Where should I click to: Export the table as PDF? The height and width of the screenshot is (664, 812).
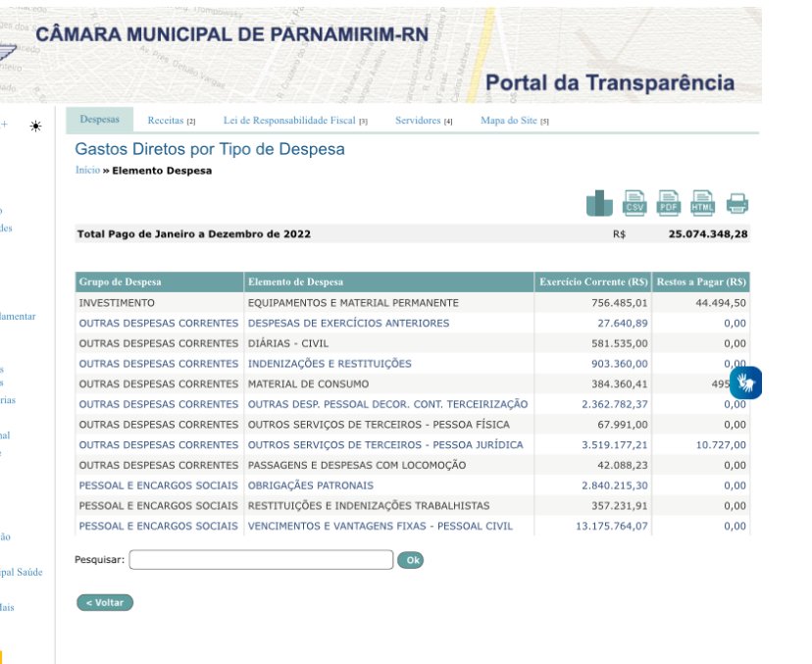click(669, 203)
